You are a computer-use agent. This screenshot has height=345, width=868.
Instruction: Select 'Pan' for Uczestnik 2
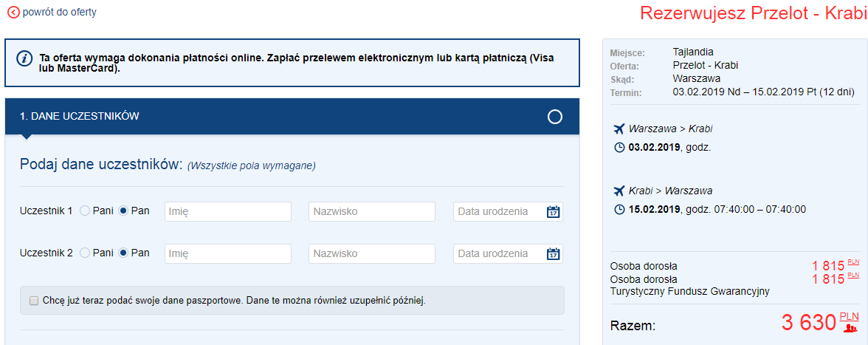tap(124, 253)
